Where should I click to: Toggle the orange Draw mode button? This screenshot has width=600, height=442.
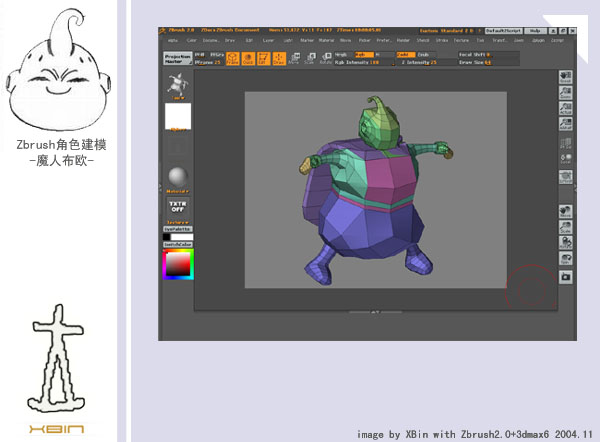pyautogui.click(x=279, y=58)
